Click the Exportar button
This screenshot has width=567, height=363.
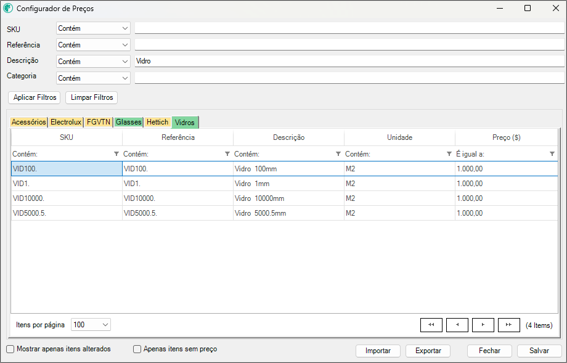[x=428, y=350]
